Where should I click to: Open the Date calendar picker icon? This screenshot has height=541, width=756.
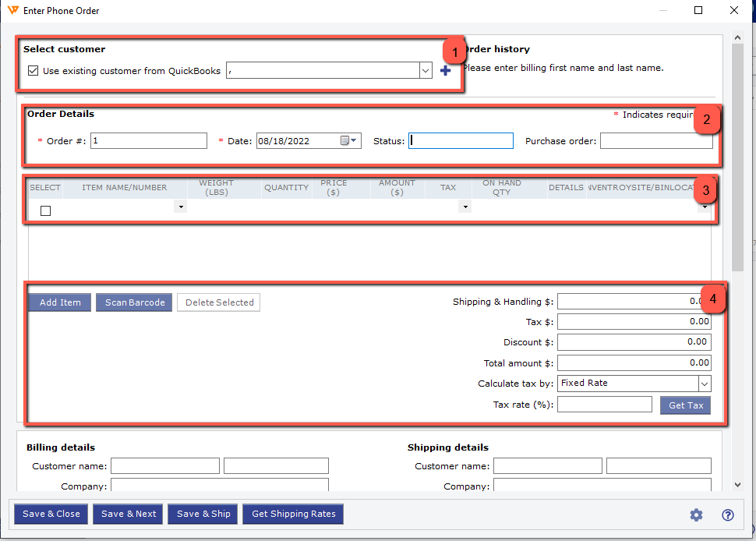[x=348, y=141]
